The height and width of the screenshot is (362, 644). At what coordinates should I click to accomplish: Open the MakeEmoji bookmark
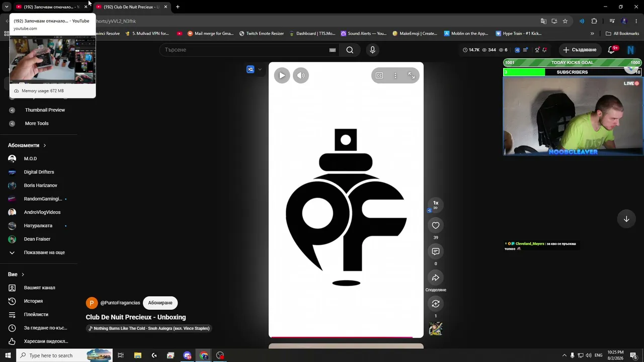[415, 34]
